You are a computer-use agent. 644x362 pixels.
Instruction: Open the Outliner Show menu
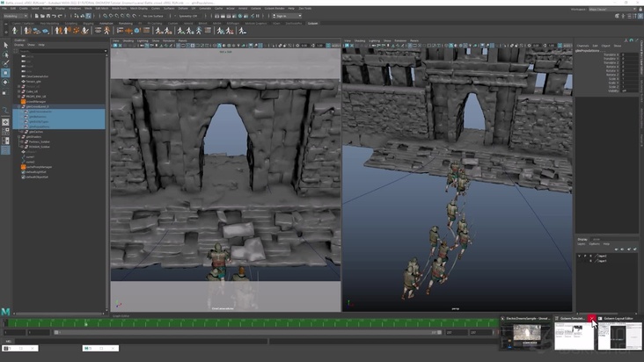[x=31, y=45]
